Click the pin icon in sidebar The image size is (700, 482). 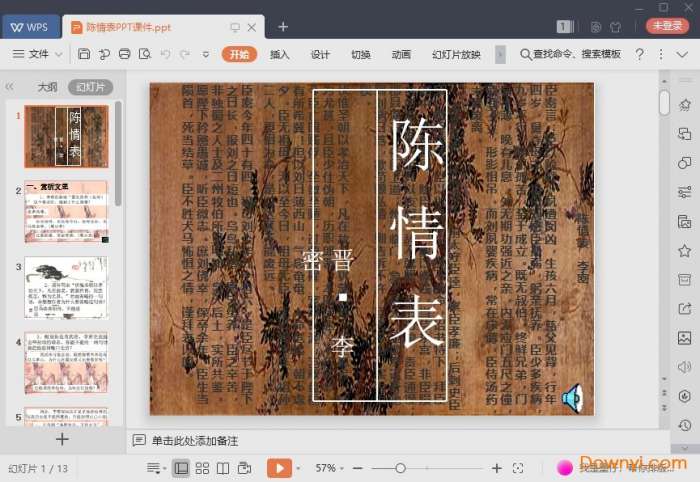click(684, 105)
